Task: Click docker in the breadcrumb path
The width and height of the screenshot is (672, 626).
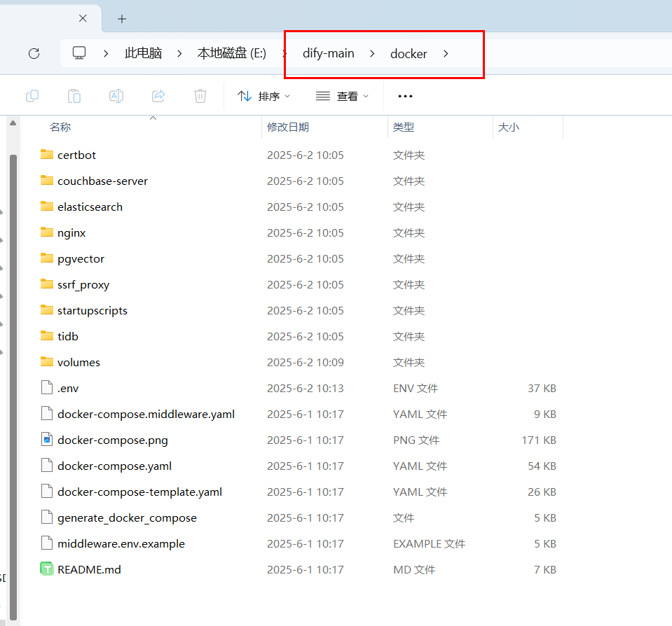Action: pyautogui.click(x=409, y=54)
